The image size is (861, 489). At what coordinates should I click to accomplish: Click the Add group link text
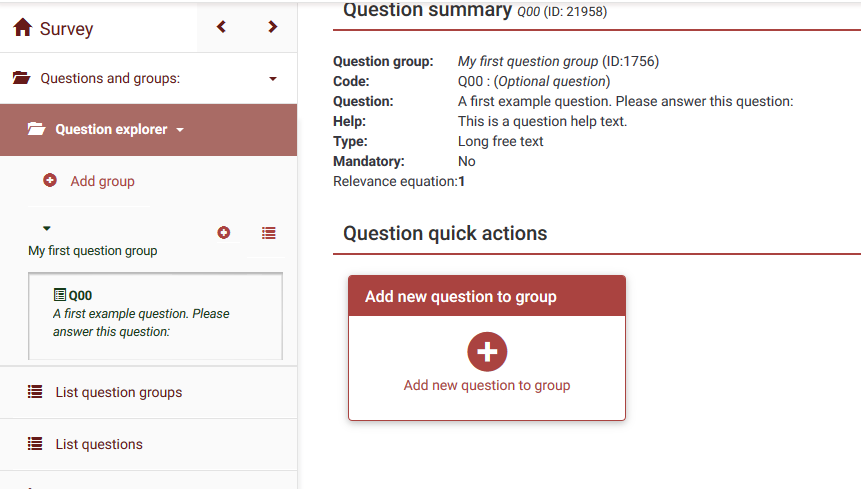(102, 181)
